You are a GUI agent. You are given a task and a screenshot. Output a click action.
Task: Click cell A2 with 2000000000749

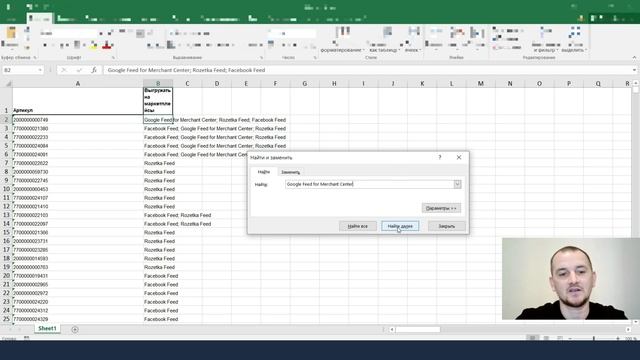point(78,120)
